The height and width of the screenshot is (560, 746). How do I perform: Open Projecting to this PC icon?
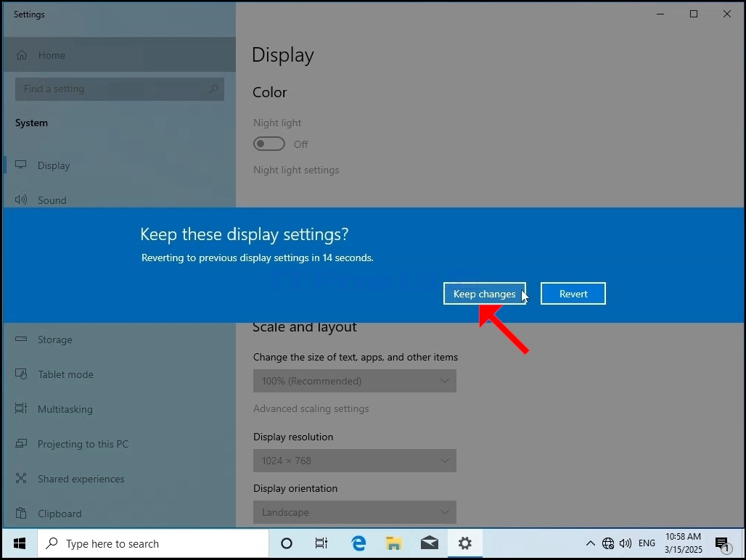pyautogui.click(x=21, y=443)
